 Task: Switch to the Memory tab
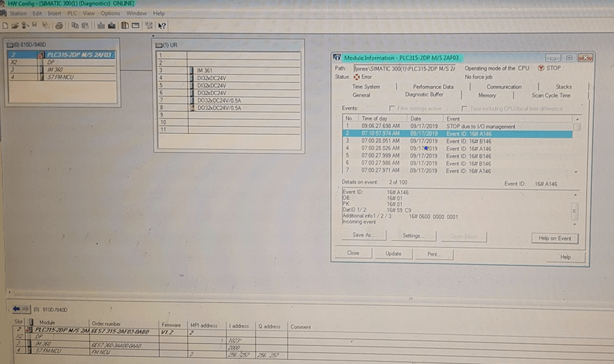[x=487, y=95]
